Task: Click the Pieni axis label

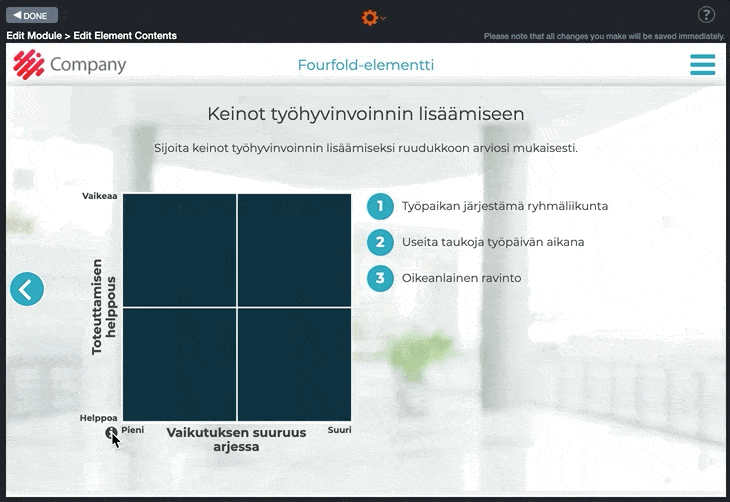Action: coord(133,430)
